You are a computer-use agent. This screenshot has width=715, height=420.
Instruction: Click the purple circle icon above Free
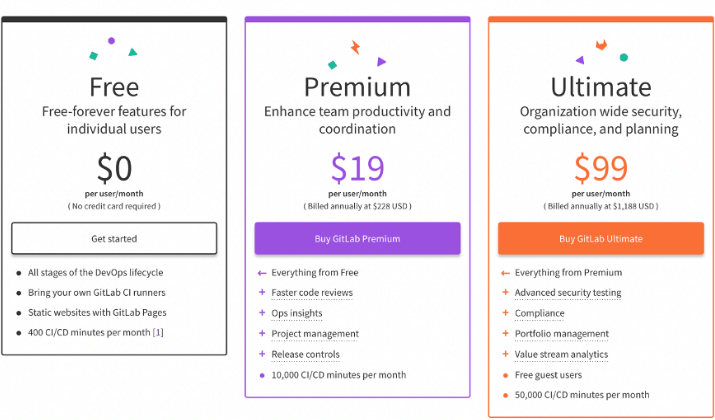pos(111,41)
